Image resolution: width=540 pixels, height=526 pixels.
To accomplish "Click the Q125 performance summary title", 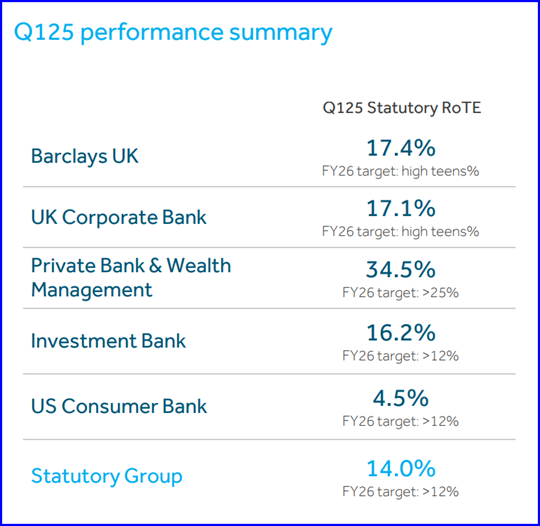I will point(173,33).
